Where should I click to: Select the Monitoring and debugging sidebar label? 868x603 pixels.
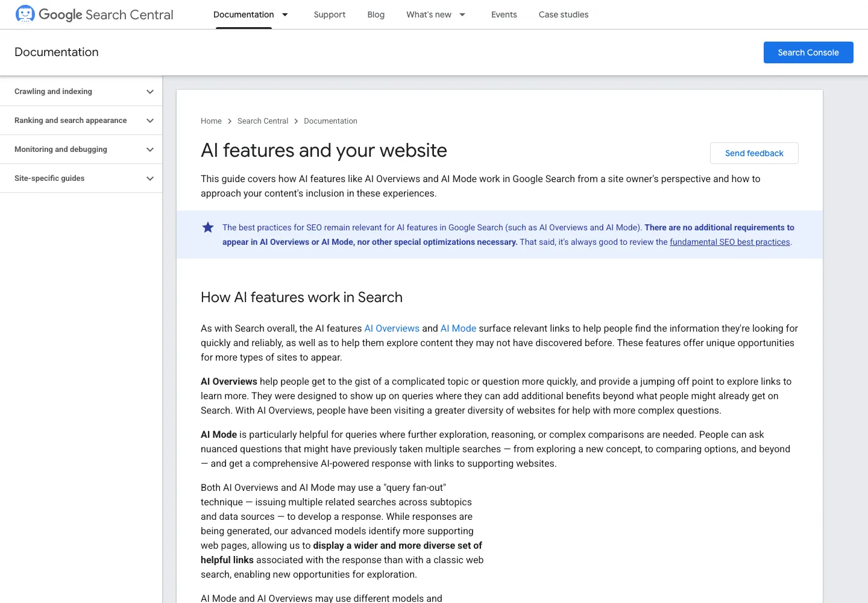pos(61,150)
